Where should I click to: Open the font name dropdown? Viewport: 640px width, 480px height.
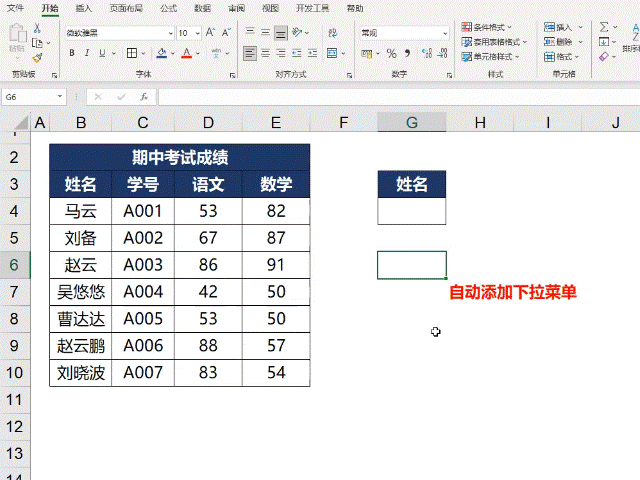171,33
